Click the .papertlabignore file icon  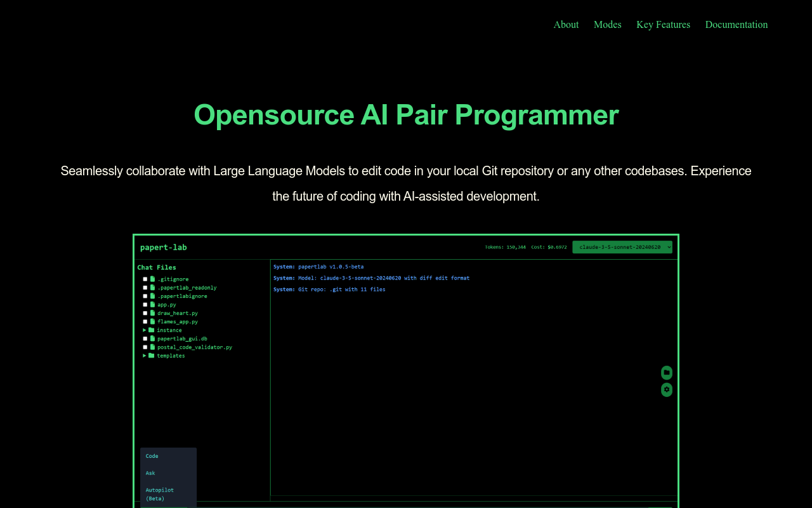pos(153,296)
